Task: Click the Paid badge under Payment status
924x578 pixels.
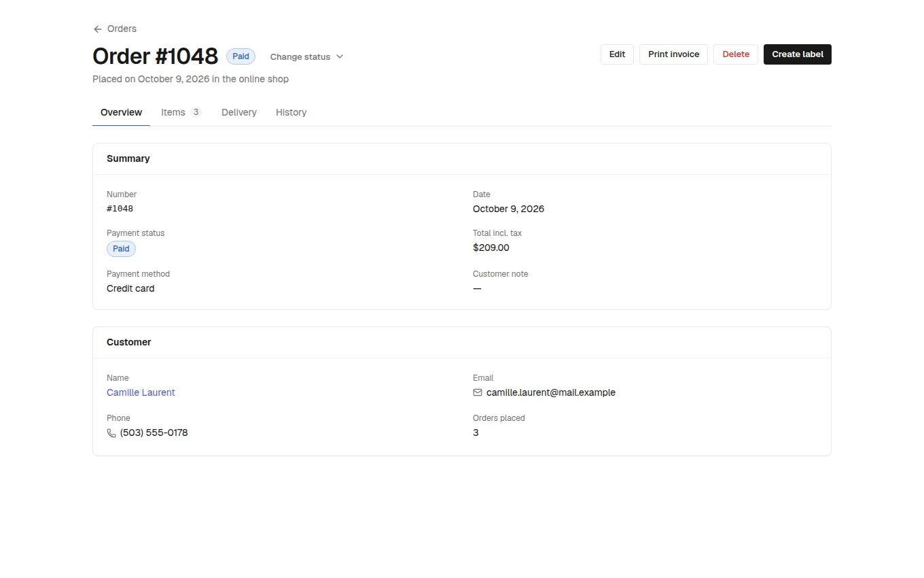Action: pos(121,249)
